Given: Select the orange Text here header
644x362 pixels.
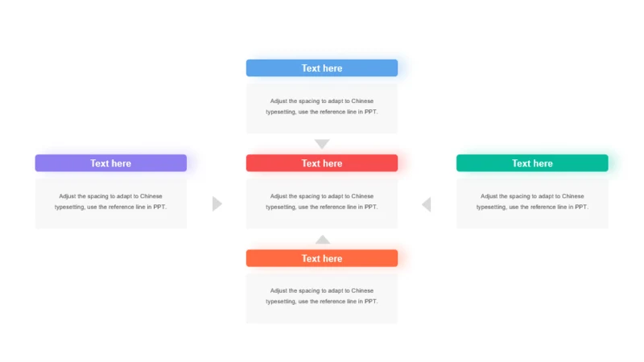Looking at the screenshot, I should (x=322, y=258).
